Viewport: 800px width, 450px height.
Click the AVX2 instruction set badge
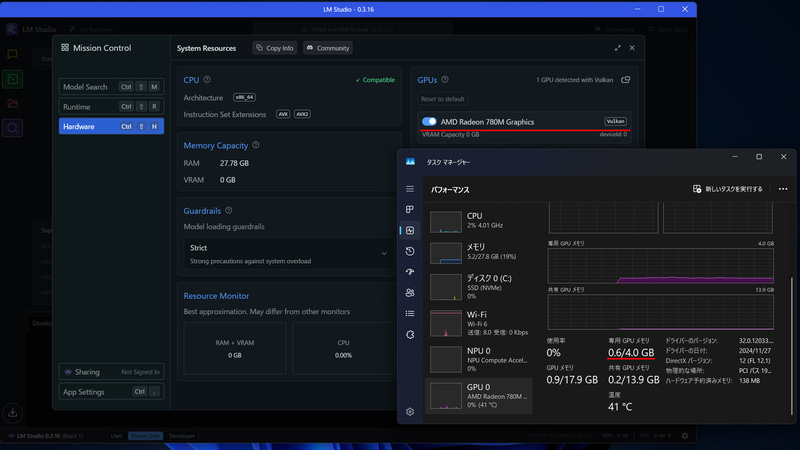tap(302, 114)
